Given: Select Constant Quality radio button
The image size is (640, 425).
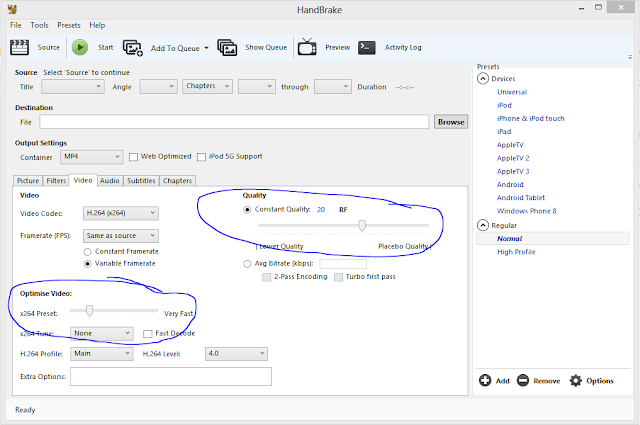Looking at the screenshot, I should tap(247, 210).
